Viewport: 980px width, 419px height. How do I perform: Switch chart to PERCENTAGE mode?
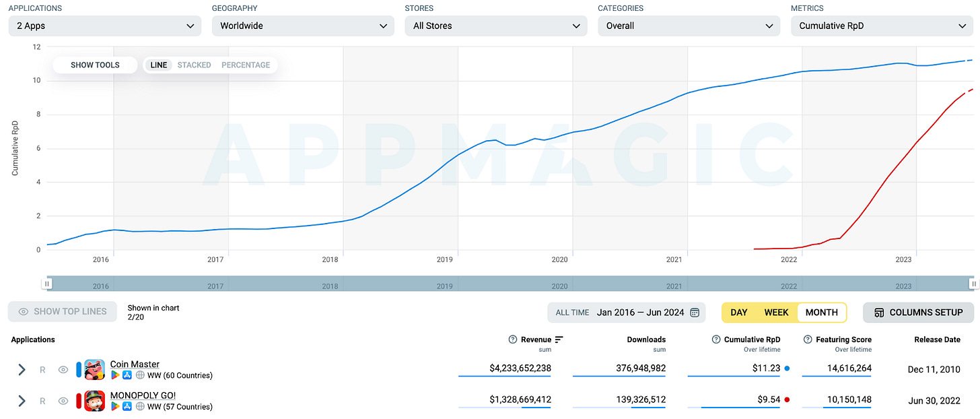246,65
